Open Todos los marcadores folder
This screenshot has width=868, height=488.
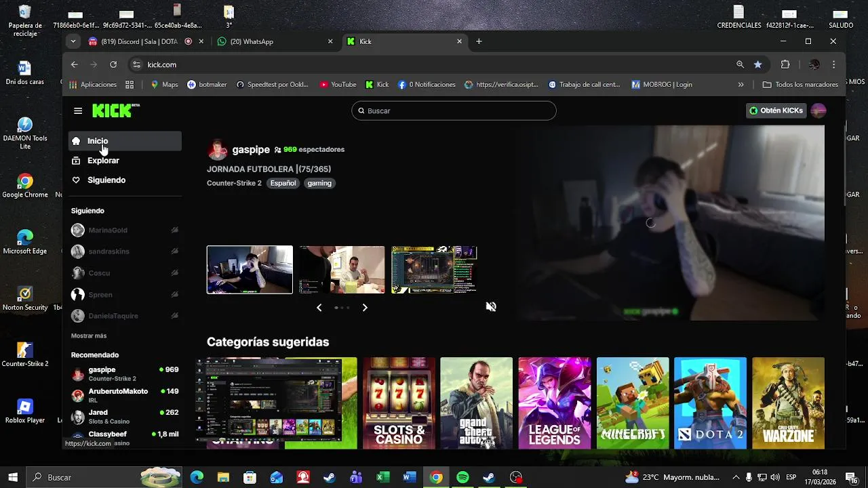click(x=800, y=85)
